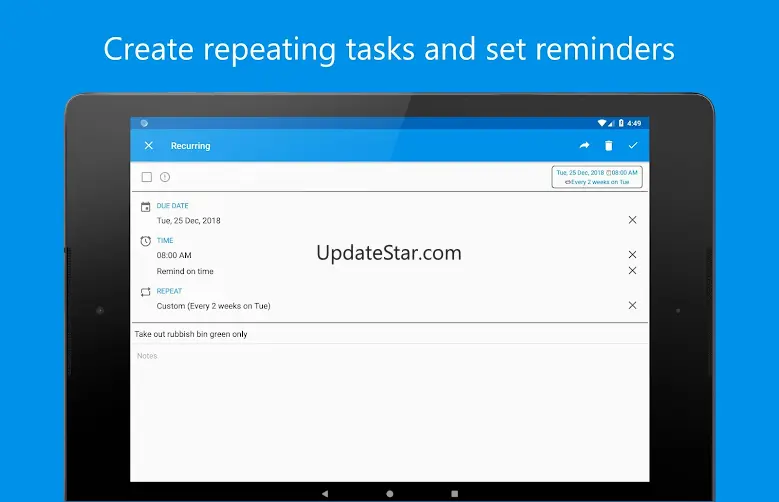Clear the due date with its X
The image size is (779, 502).
(632, 220)
